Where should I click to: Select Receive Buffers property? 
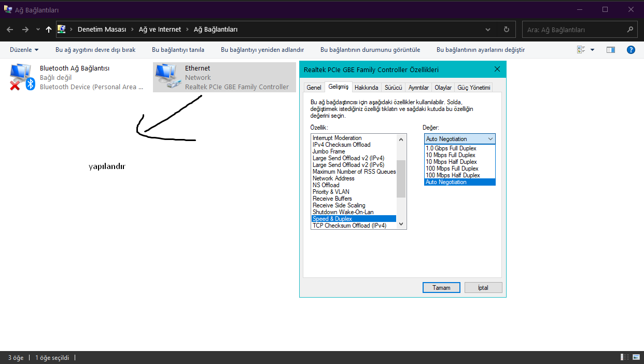(x=354, y=199)
